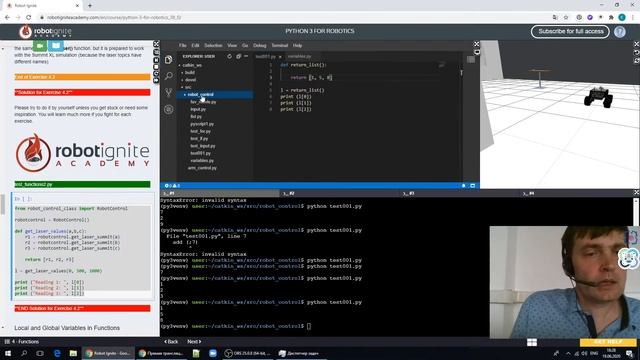
Task: Expand the devel folder
Action: click(x=190, y=80)
